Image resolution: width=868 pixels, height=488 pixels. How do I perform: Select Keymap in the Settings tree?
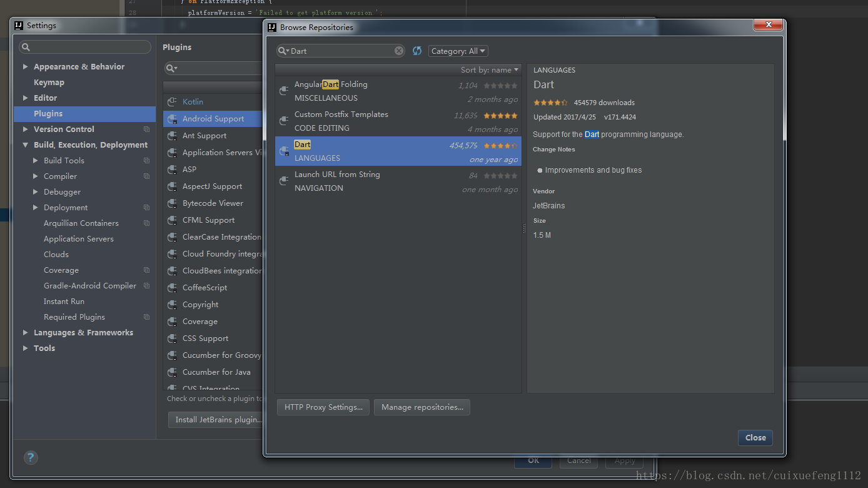tap(49, 83)
